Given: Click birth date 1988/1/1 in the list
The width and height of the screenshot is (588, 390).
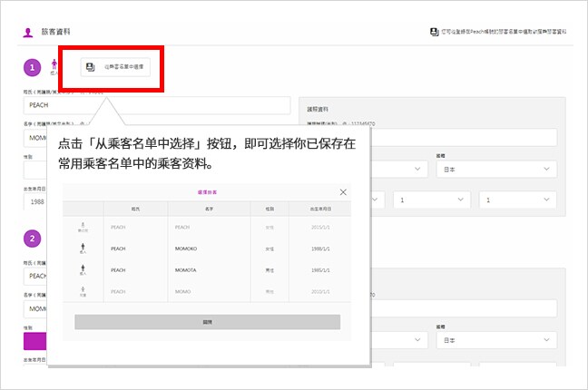Looking at the screenshot, I should point(320,249).
